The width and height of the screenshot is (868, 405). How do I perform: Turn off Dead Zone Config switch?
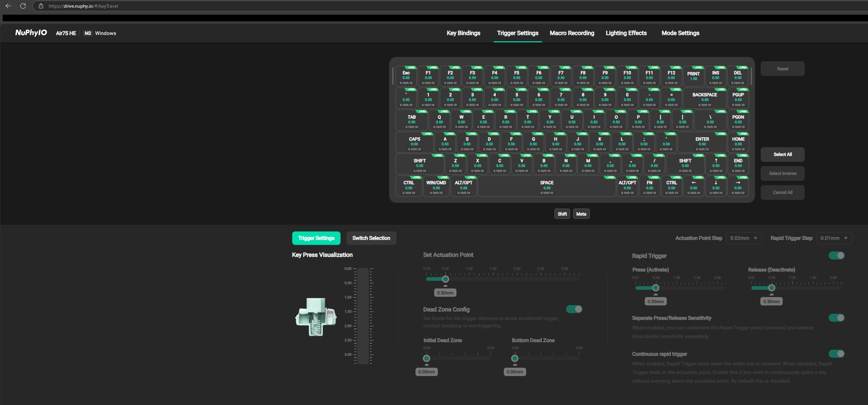[x=574, y=309]
